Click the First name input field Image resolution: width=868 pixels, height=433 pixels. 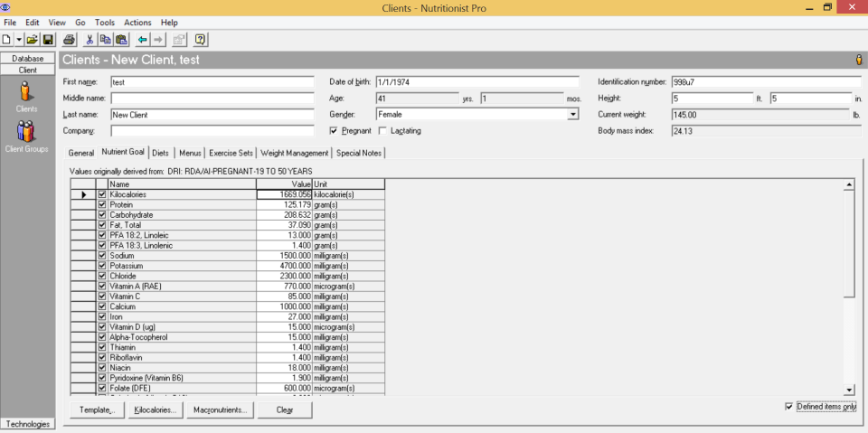tap(212, 82)
